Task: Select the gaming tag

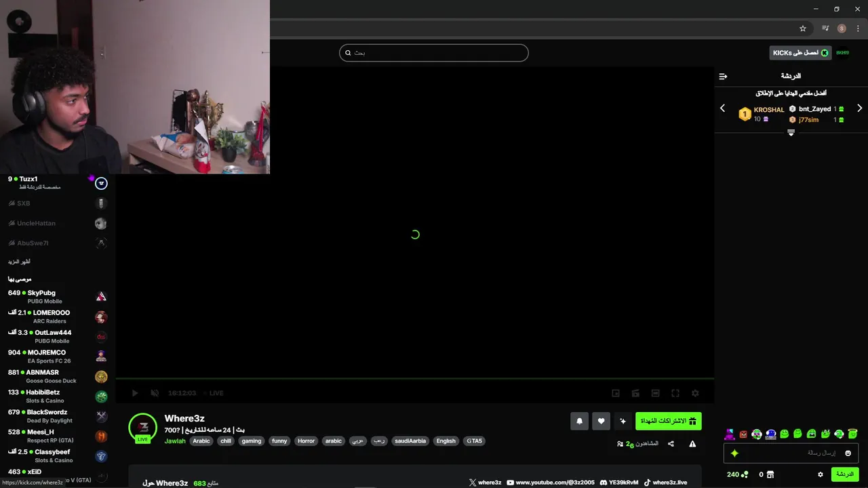Action: 252,441
